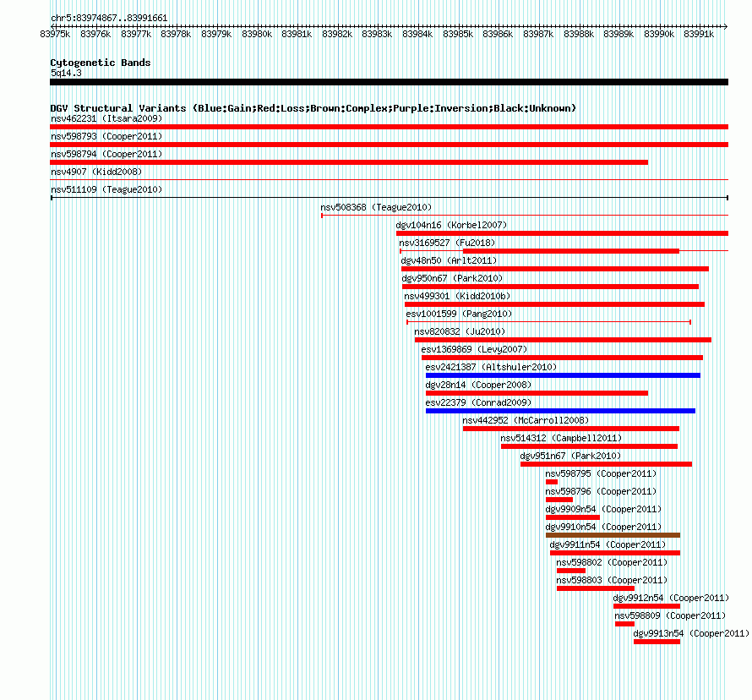752x700 pixels.
Task: Click the esv1369869 (Levy2007) label
Action: click(474, 349)
